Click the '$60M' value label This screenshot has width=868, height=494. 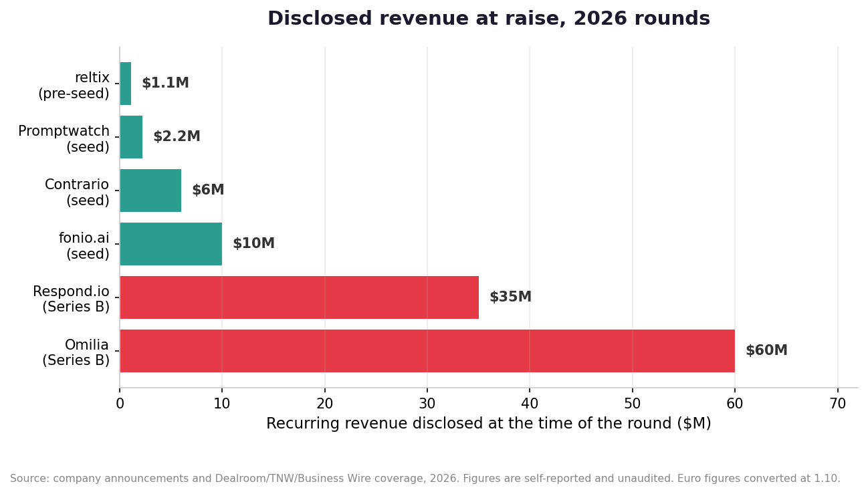766,351
